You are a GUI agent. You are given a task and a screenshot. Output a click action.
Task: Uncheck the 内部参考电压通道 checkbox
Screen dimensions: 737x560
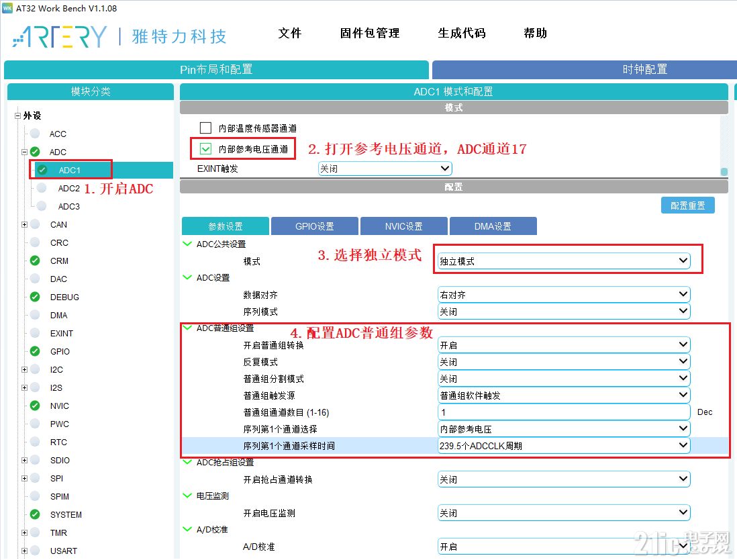pyautogui.click(x=205, y=149)
